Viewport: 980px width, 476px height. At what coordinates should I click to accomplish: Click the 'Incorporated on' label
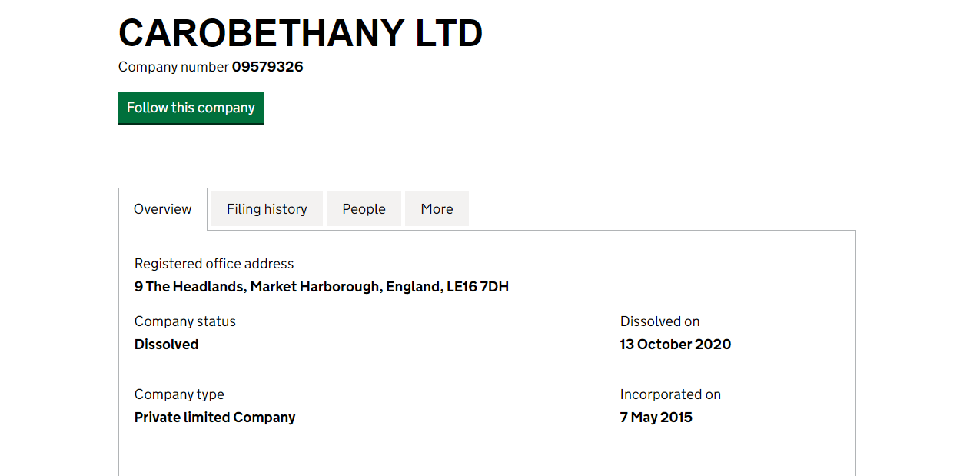(x=670, y=394)
